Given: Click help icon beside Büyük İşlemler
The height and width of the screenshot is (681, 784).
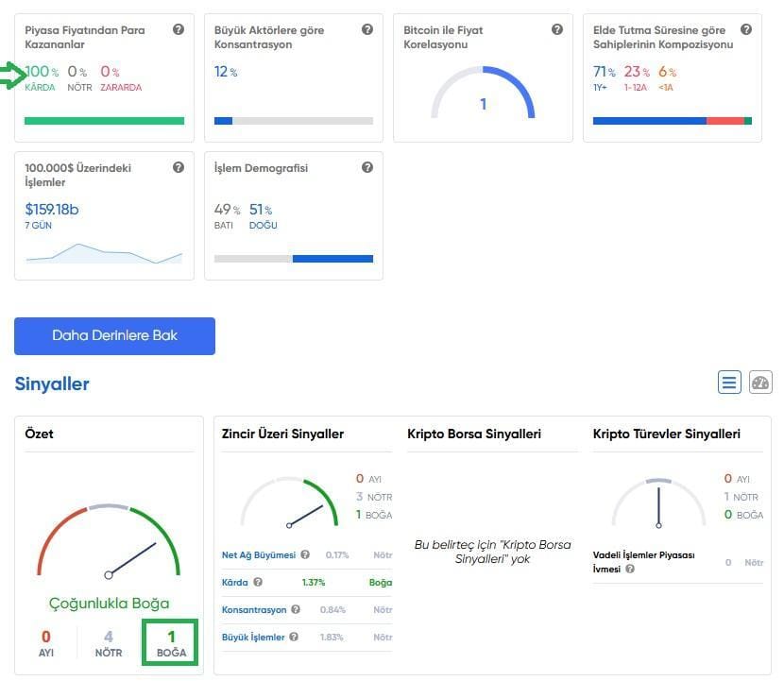Looking at the screenshot, I should click(x=294, y=638).
